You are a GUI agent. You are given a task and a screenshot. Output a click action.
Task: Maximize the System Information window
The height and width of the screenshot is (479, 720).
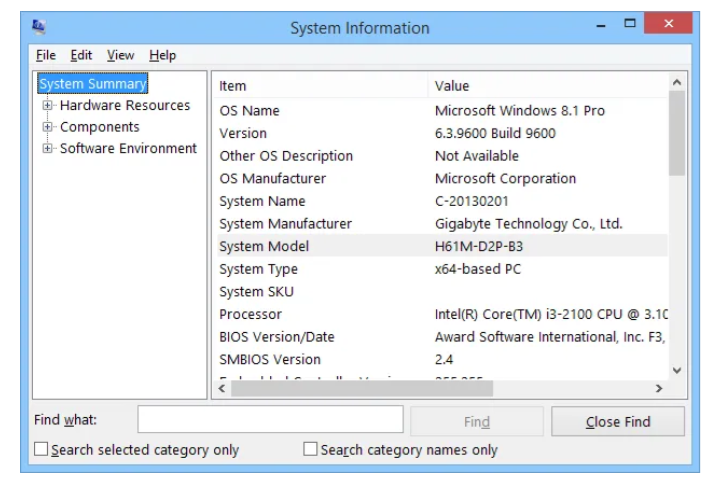point(630,23)
